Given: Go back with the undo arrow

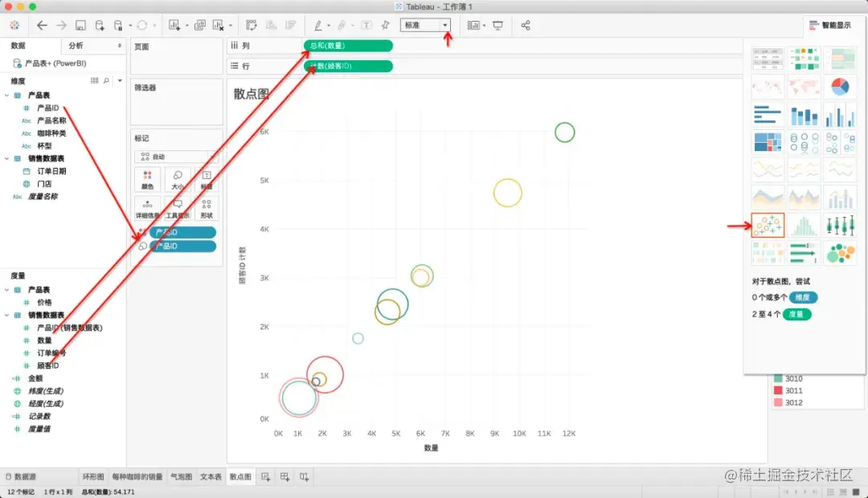Looking at the screenshot, I should pos(42,25).
